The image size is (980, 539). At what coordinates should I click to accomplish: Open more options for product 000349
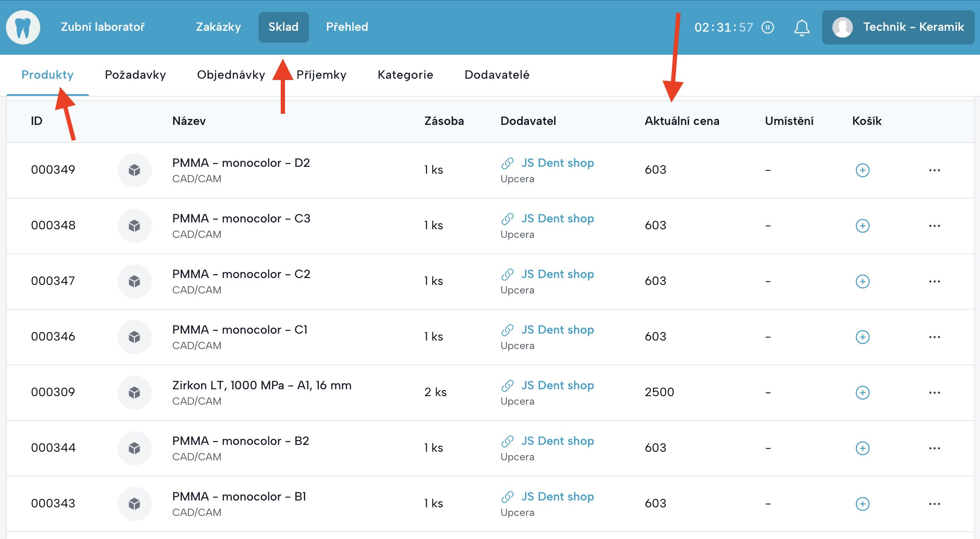[934, 170]
